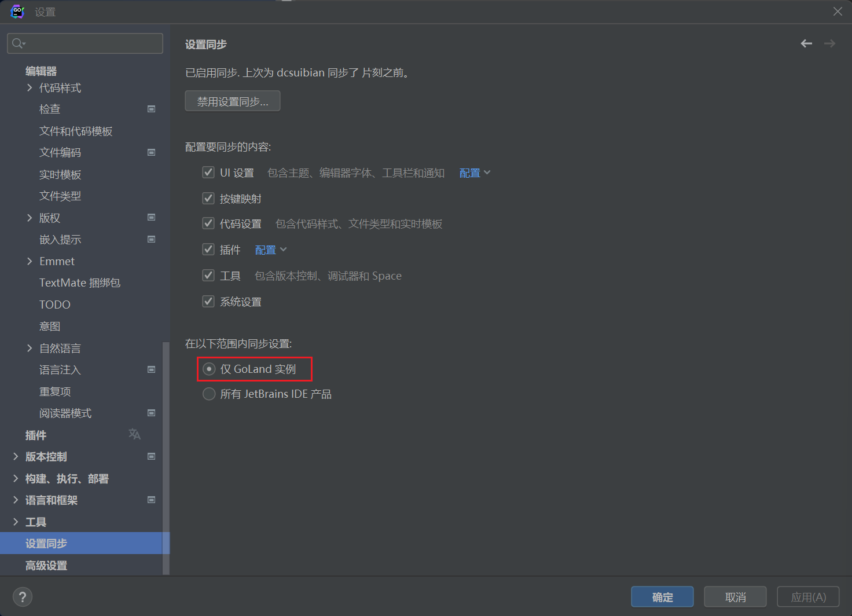Click the 取消 button
This screenshot has width=852, height=616.
tap(735, 597)
